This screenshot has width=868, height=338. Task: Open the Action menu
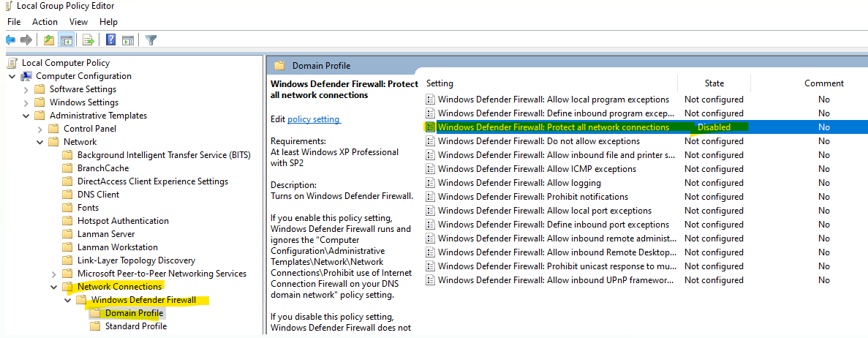click(45, 22)
